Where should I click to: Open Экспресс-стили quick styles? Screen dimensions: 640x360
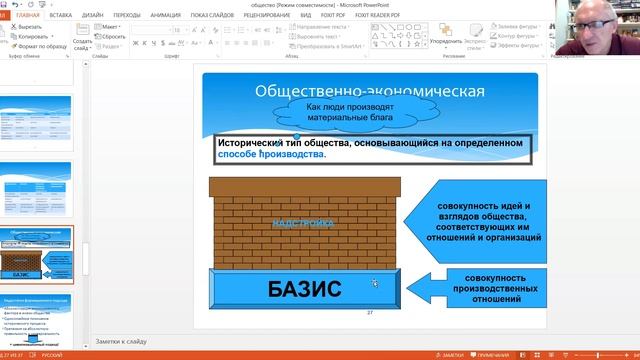[x=475, y=37]
